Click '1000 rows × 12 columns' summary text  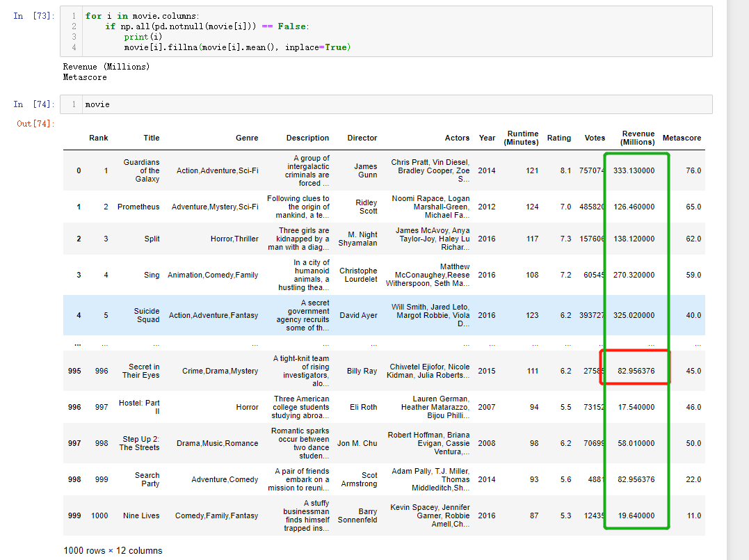113,550
